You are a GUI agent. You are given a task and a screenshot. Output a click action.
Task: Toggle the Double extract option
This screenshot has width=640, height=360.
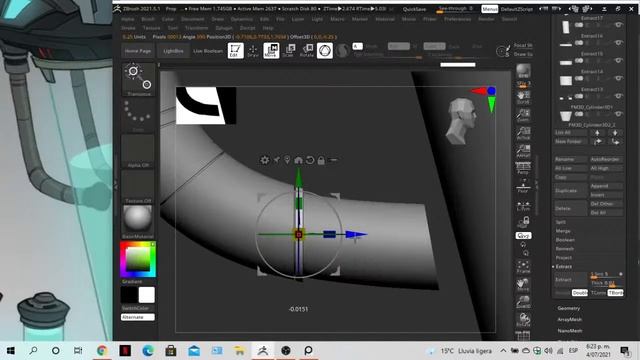pyautogui.click(x=580, y=293)
